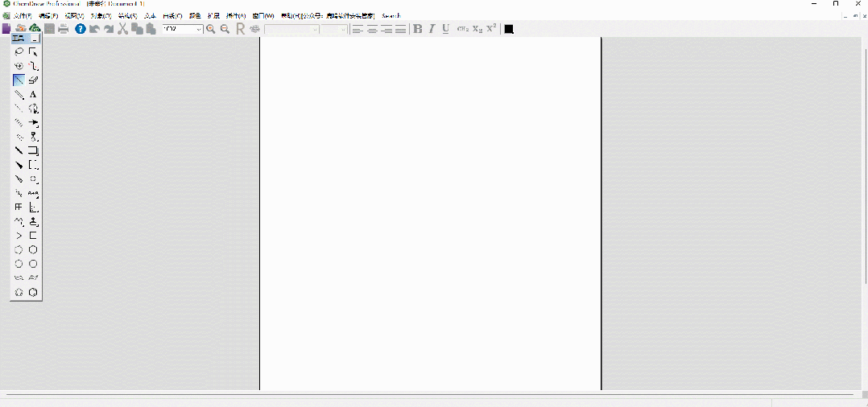Select the Lasso tool in the tools palette
The height and width of the screenshot is (407, 868).
point(19,51)
